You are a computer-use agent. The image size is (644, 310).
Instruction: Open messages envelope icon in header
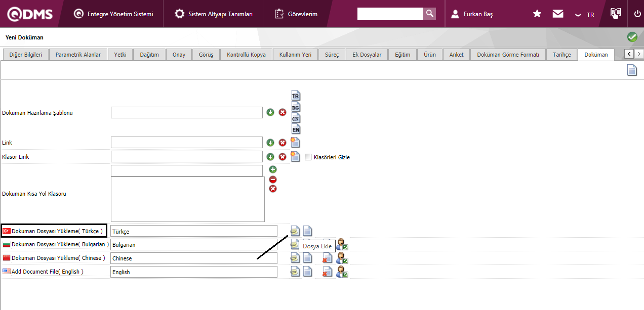[558, 14]
